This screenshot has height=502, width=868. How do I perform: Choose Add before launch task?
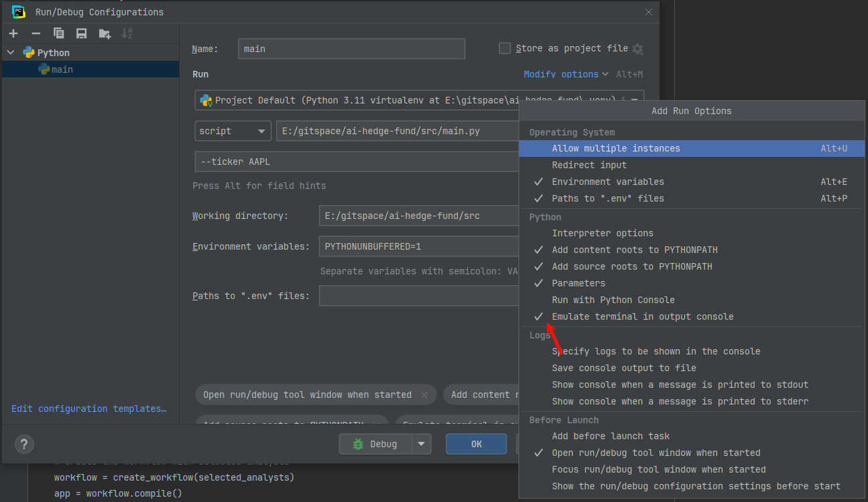point(692,436)
